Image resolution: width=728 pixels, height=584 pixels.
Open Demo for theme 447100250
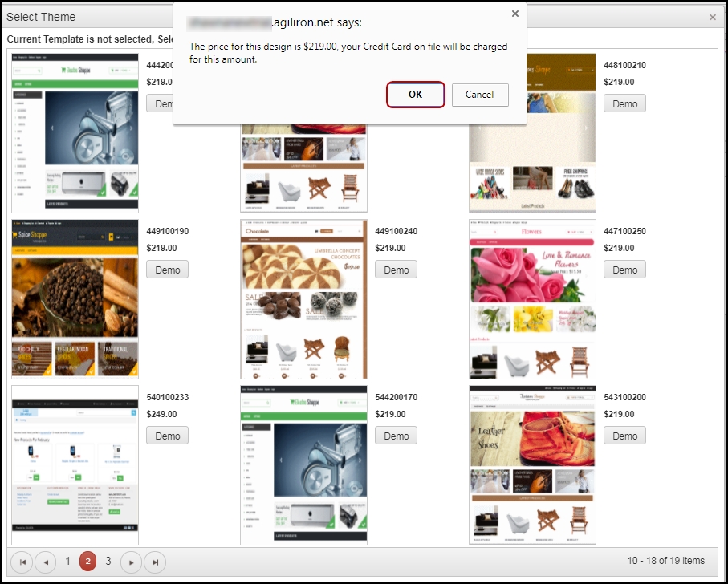tap(624, 270)
